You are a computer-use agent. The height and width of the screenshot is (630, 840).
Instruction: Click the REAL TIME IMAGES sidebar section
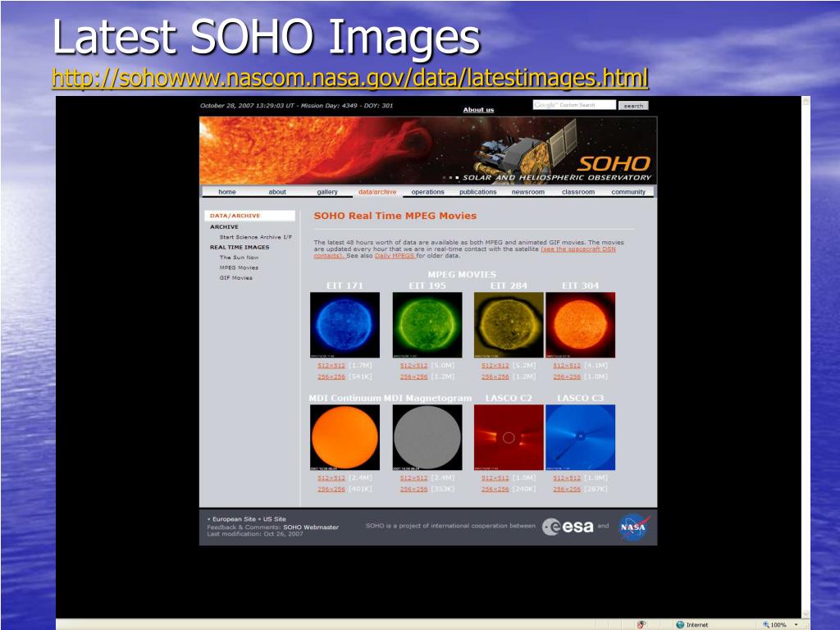point(240,247)
